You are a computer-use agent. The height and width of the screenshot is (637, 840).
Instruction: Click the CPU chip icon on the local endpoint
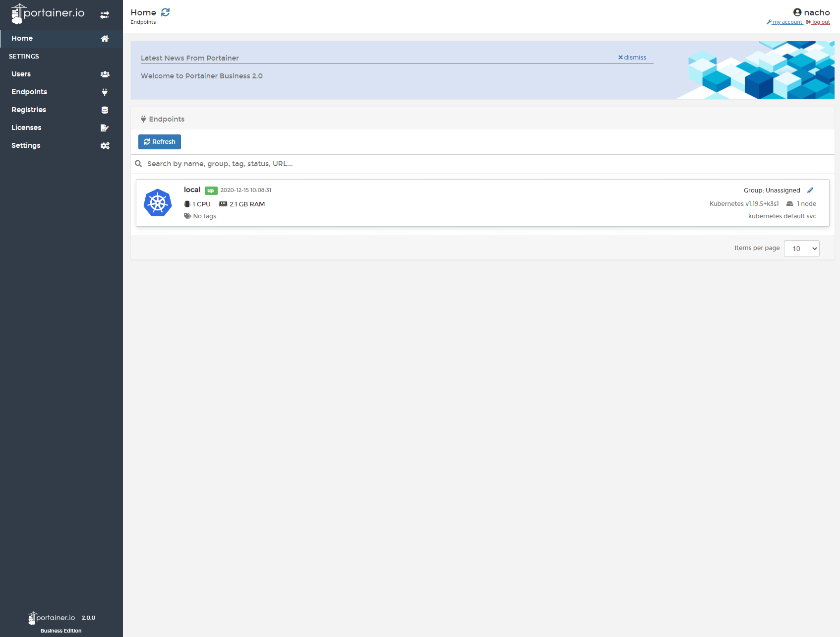click(x=187, y=204)
